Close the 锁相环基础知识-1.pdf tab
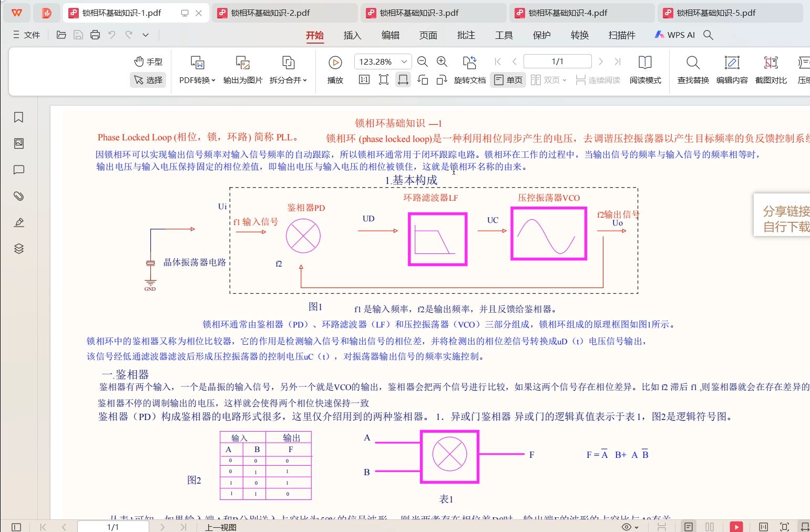Viewport: 810px width, 532px height. point(199,13)
